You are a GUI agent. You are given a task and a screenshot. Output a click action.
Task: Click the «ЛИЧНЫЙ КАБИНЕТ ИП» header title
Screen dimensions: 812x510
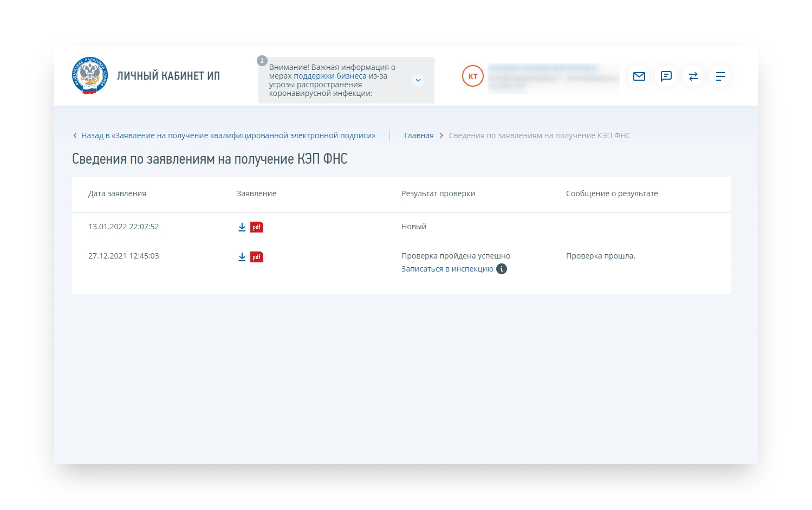point(168,76)
